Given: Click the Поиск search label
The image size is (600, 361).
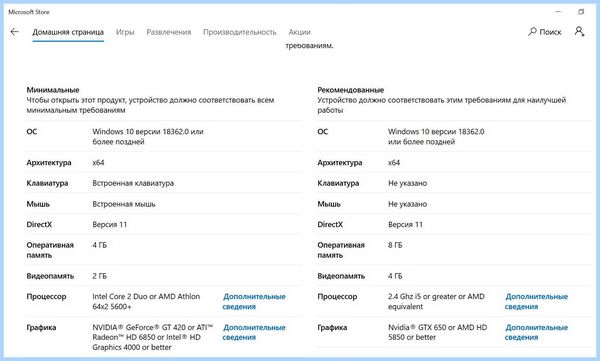Looking at the screenshot, I should pyautogui.click(x=550, y=32).
